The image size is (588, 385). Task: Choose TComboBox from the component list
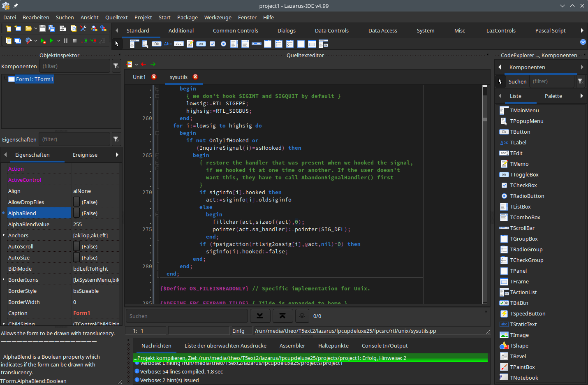pyautogui.click(x=525, y=217)
